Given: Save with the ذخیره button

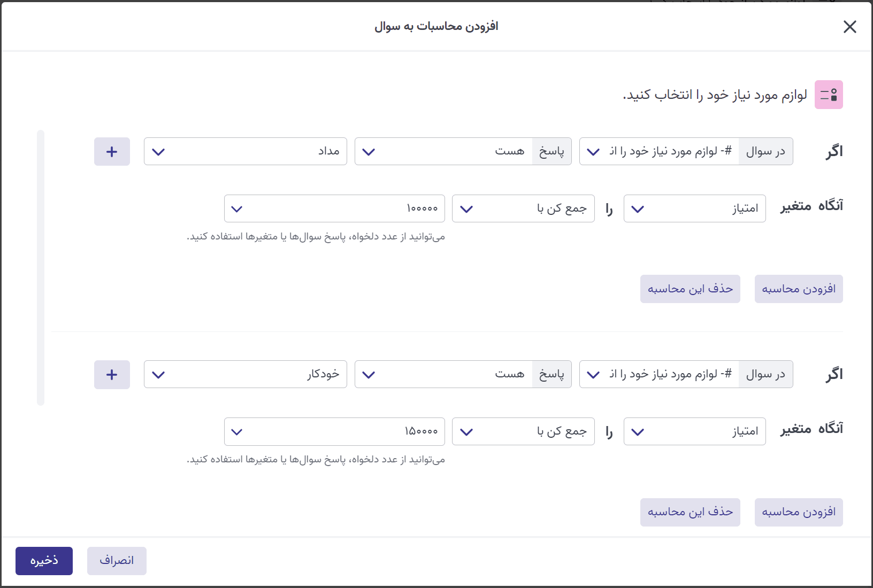Looking at the screenshot, I should tap(44, 561).
